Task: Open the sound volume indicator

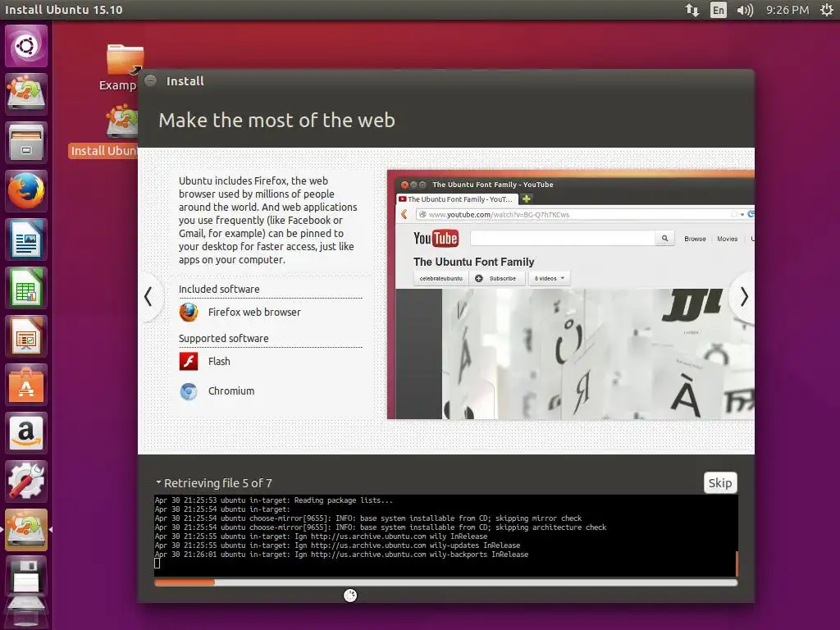Action: tap(745, 10)
